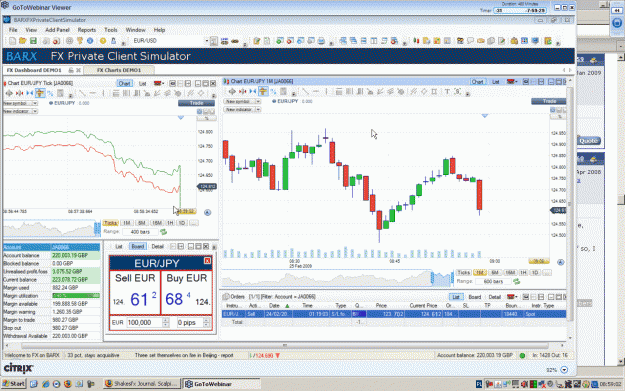Close the EUR/JPY board tile with red X
Viewport: 625px width, 391px height.
(x=207, y=261)
